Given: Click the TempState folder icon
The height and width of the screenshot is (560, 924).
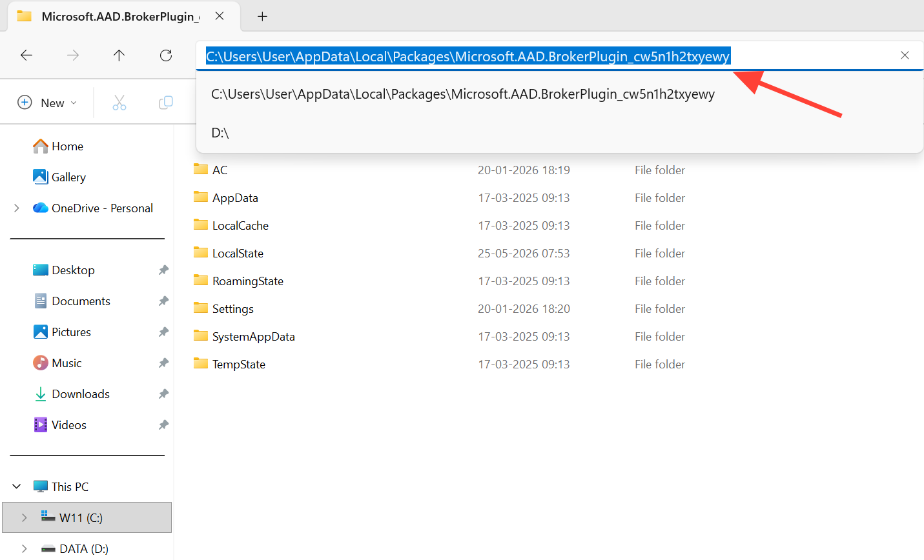Looking at the screenshot, I should [x=201, y=364].
